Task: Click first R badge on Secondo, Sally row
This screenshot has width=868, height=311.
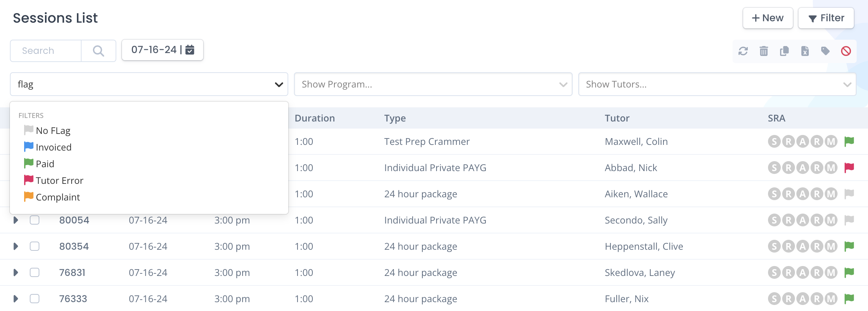Action: 789,220
